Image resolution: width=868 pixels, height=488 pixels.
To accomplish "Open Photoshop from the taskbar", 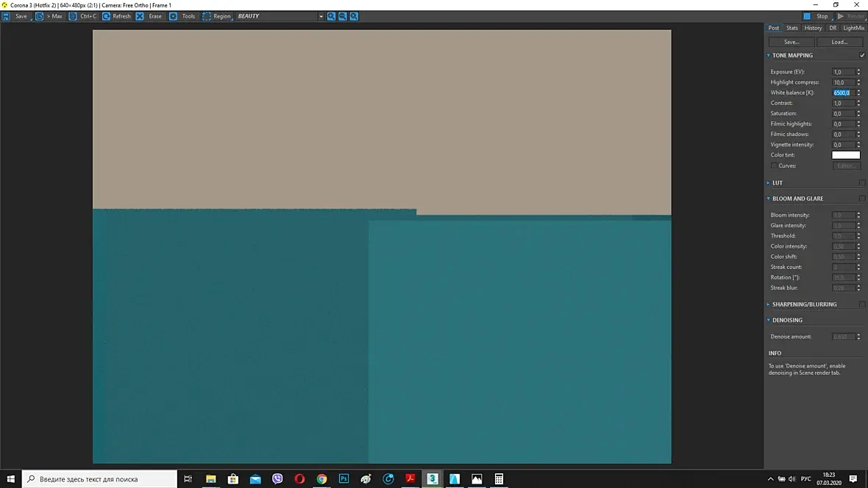I will [x=344, y=478].
